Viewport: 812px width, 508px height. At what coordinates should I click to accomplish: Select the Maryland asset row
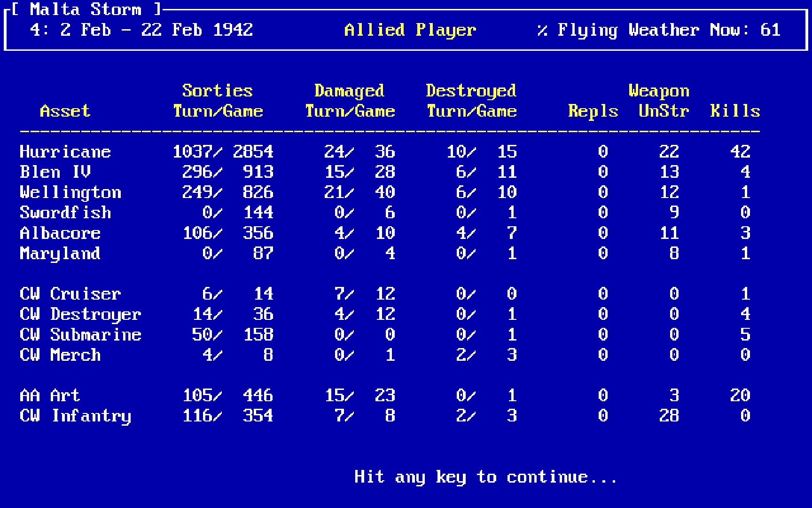pos(60,254)
